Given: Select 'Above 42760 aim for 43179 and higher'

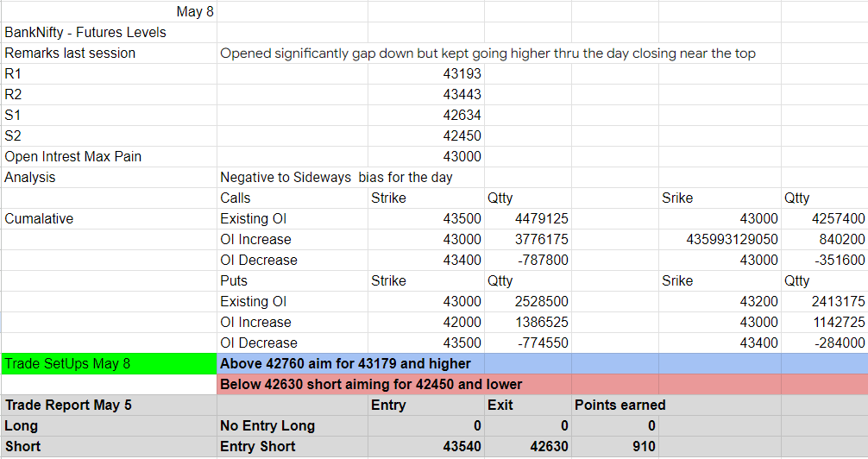Looking at the screenshot, I should 345,364.
